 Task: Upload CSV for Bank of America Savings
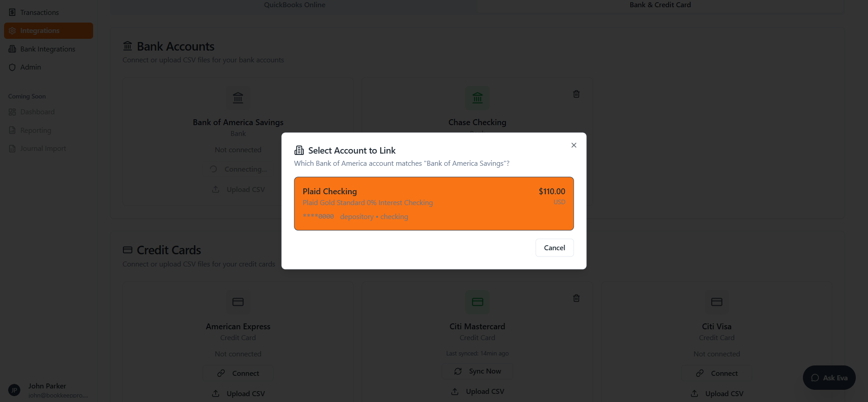[238, 189]
